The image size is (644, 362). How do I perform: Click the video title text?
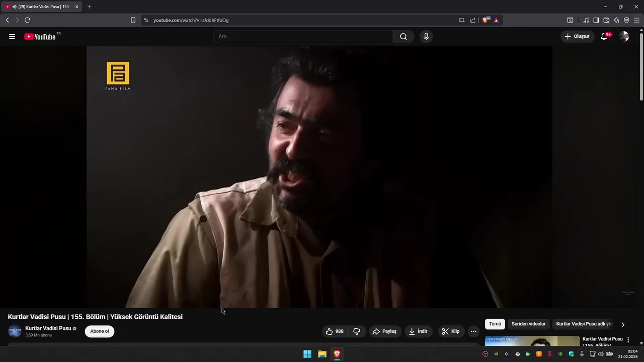pyautogui.click(x=95, y=317)
